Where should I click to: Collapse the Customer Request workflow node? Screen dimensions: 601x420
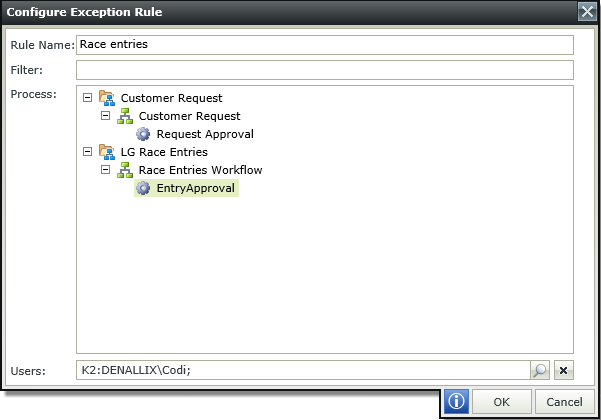click(x=105, y=116)
